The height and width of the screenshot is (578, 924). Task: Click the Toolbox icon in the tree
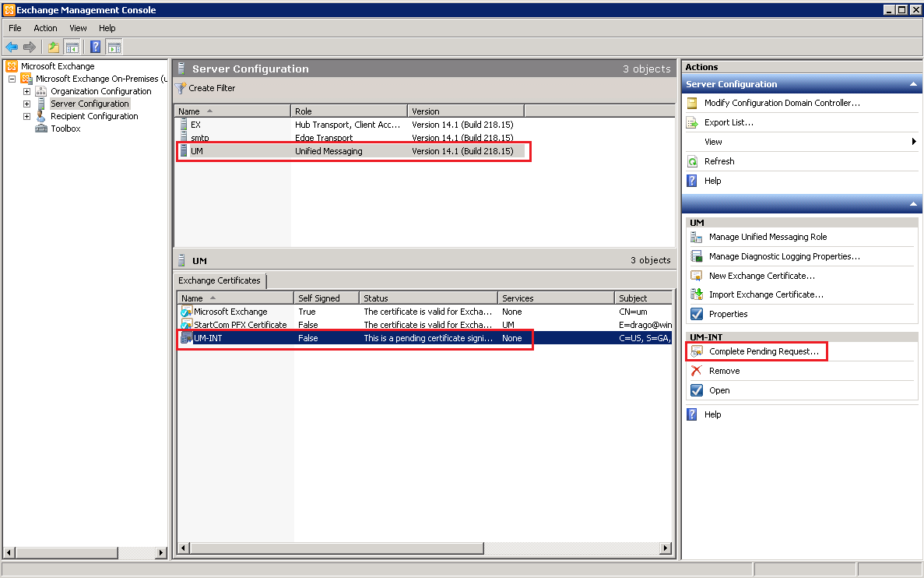(x=41, y=129)
